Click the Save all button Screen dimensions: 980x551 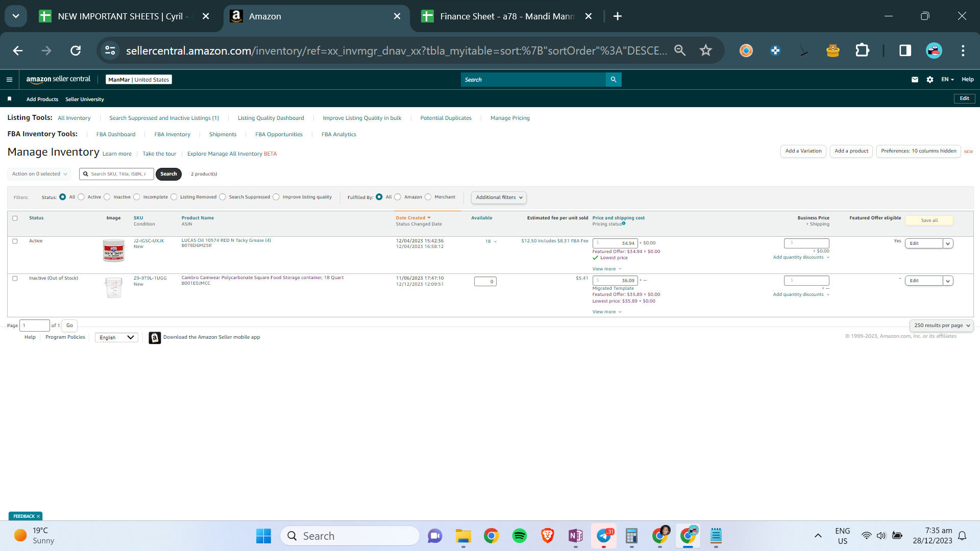point(929,220)
